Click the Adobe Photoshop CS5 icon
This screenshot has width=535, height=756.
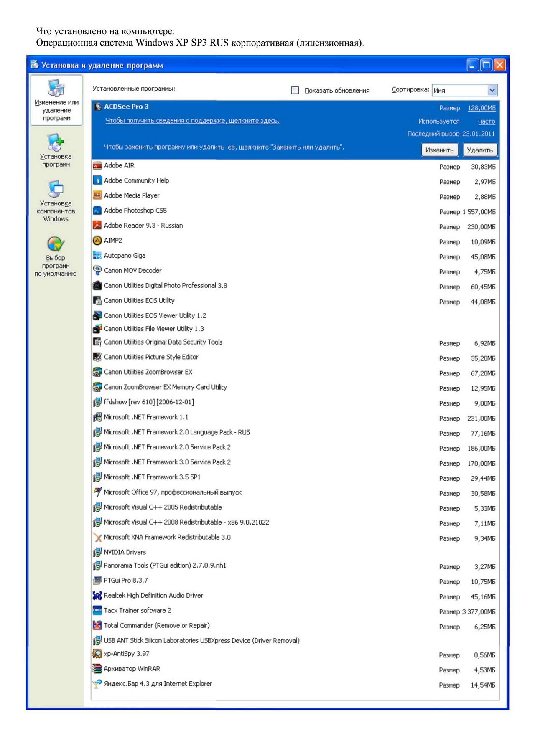[x=97, y=211]
